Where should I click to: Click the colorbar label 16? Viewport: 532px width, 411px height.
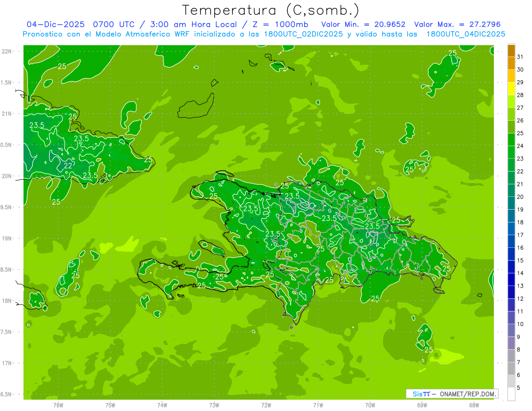click(x=520, y=248)
